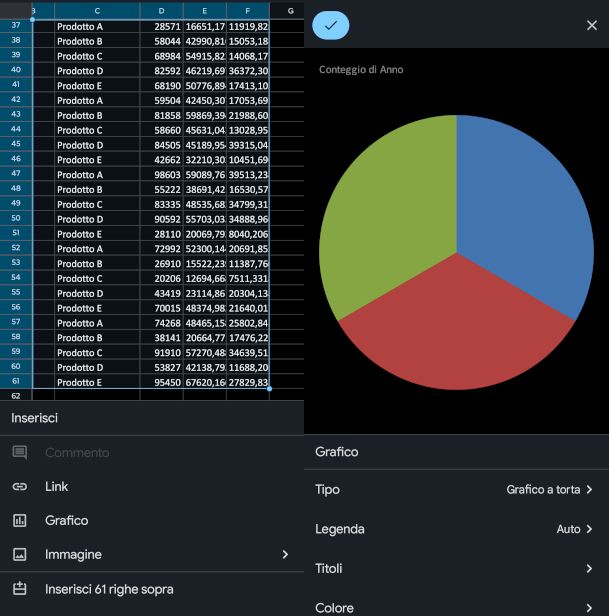The image size is (610, 616).
Task: Expand the Immagine submenu chevron
Action: (285, 554)
